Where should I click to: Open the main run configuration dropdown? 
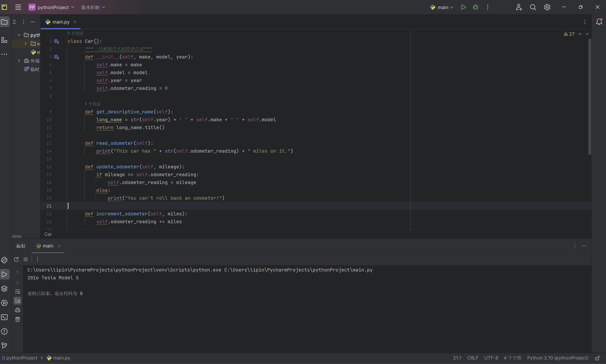pos(442,7)
